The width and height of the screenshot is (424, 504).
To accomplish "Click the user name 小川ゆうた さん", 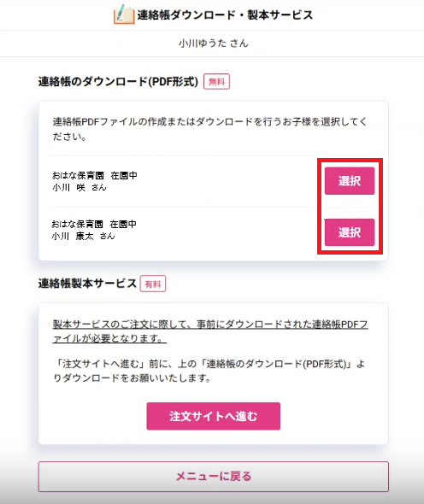I will (x=214, y=44).
